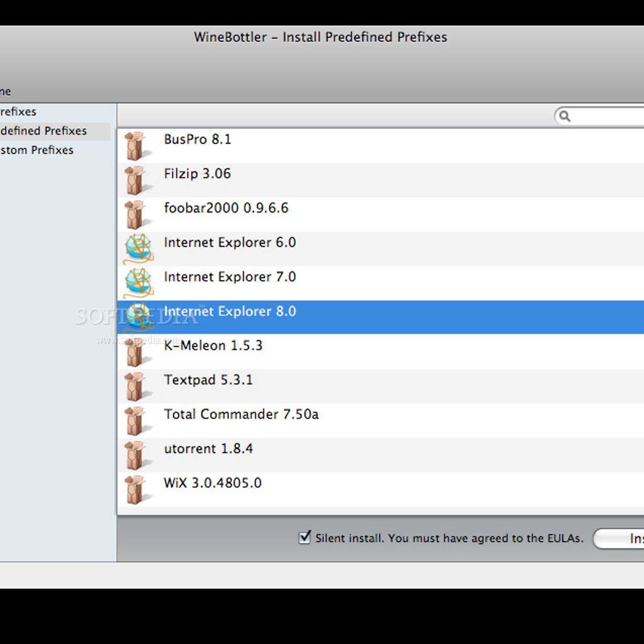
Task: Click the Filzip 3.06 package icon
Action: (136, 180)
